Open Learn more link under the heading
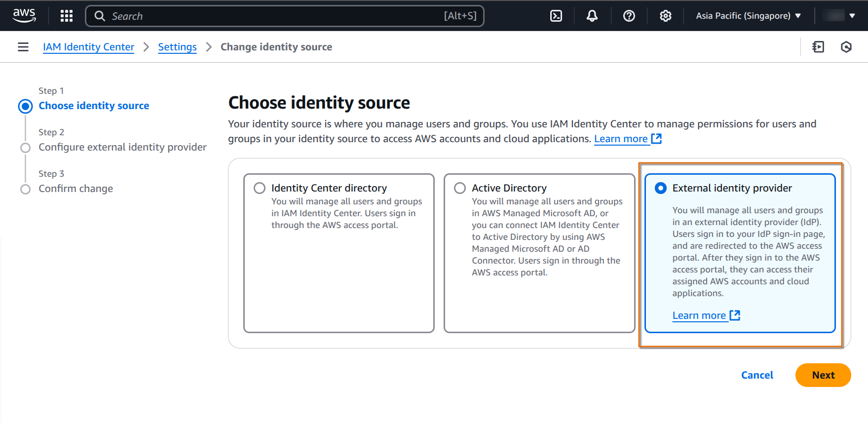 pyautogui.click(x=621, y=139)
